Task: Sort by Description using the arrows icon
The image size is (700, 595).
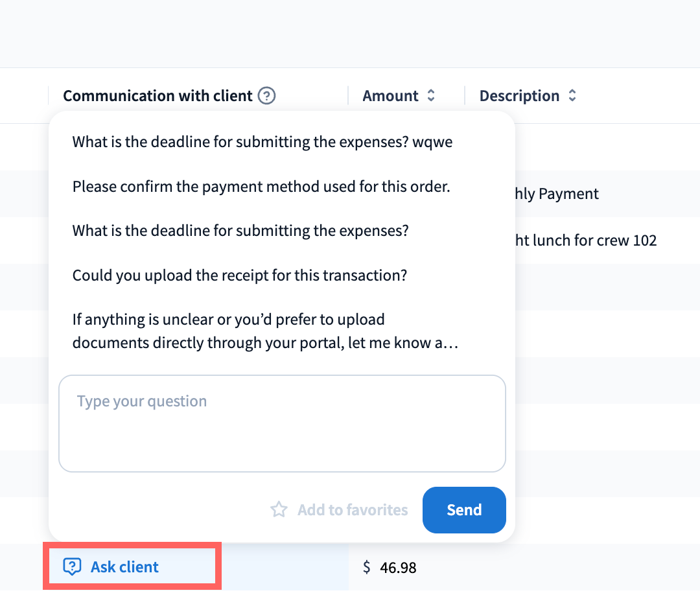Action: (572, 96)
